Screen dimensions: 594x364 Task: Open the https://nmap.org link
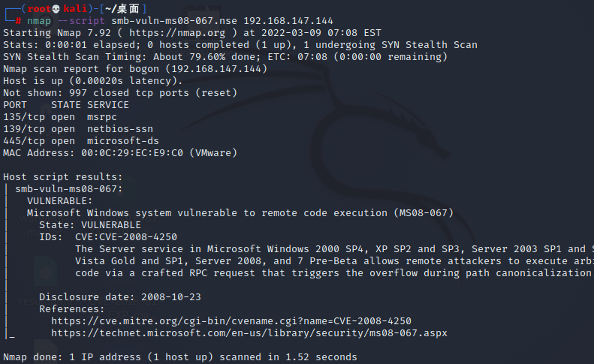point(177,33)
